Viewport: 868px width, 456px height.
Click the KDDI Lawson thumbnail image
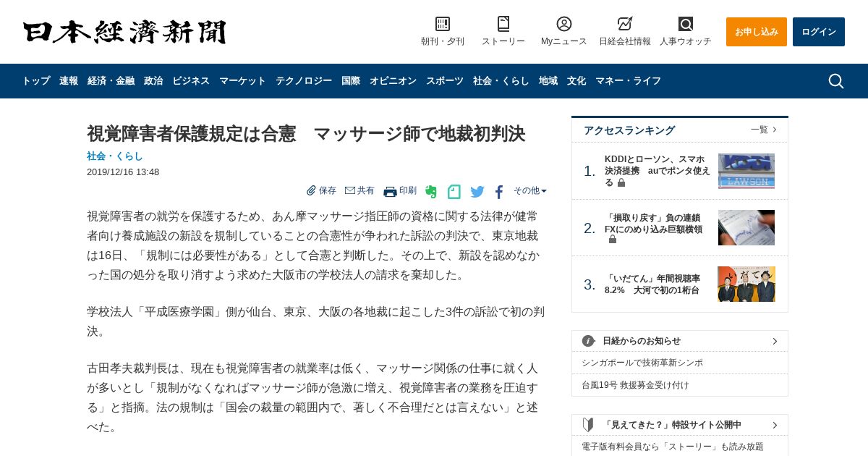coord(746,171)
